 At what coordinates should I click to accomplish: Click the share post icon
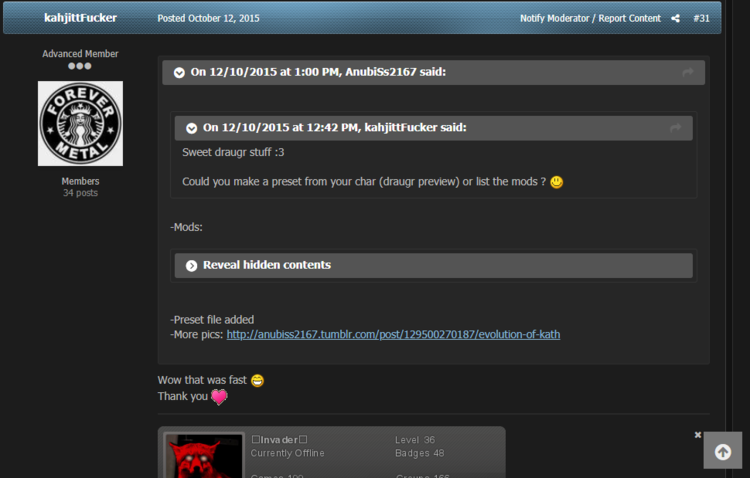[x=675, y=18]
